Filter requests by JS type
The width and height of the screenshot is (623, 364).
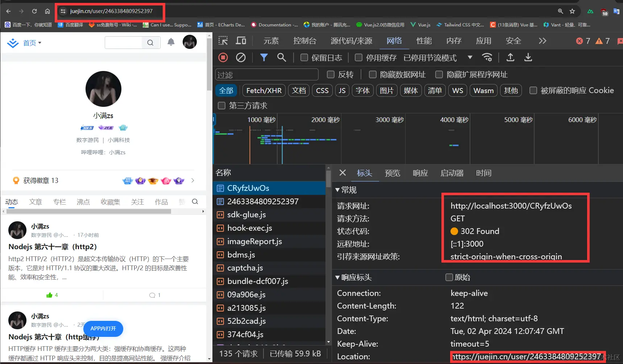(342, 91)
